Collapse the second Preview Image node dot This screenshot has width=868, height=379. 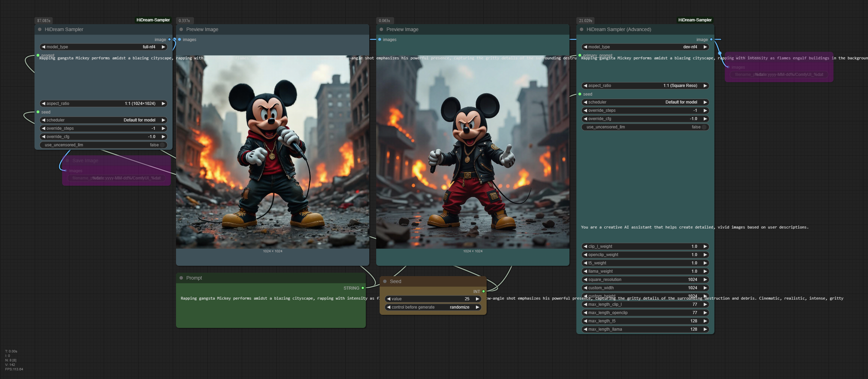pyautogui.click(x=381, y=29)
